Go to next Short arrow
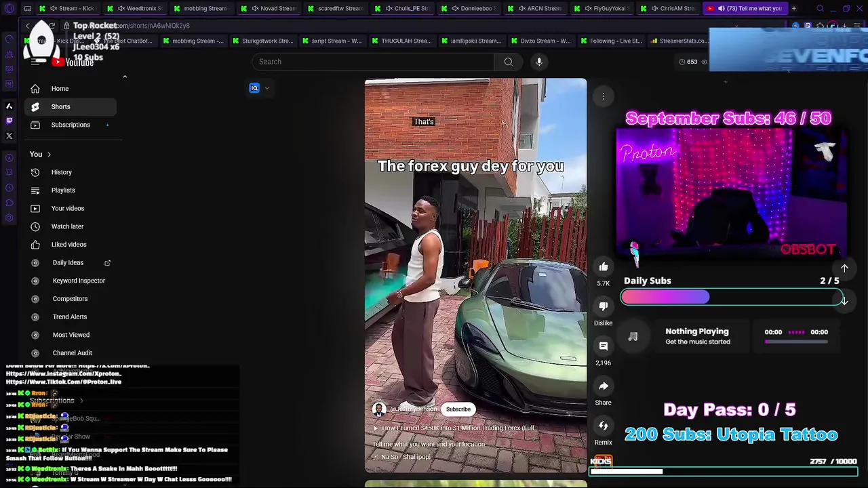Viewport: 868px width, 488px height. pos(844,300)
